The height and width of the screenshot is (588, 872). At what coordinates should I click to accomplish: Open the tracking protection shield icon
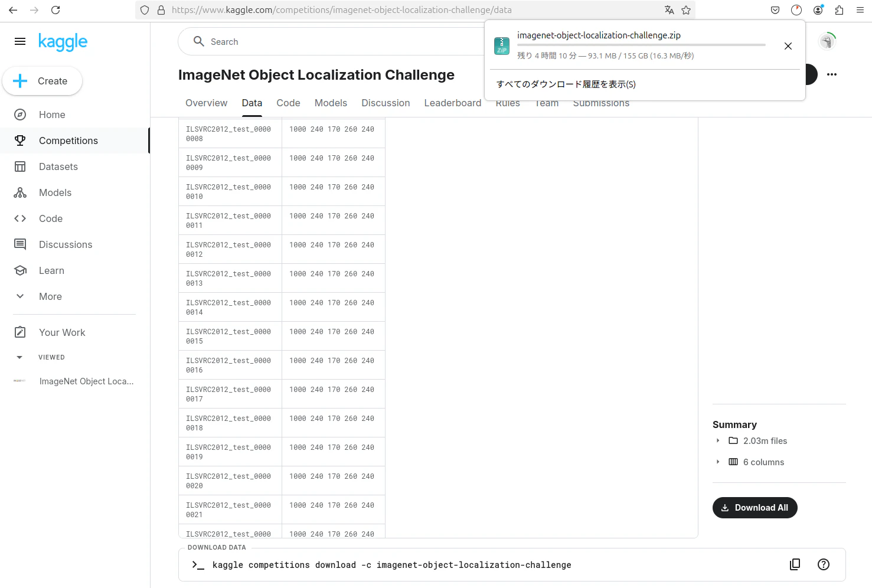pyautogui.click(x=145, y=10)
